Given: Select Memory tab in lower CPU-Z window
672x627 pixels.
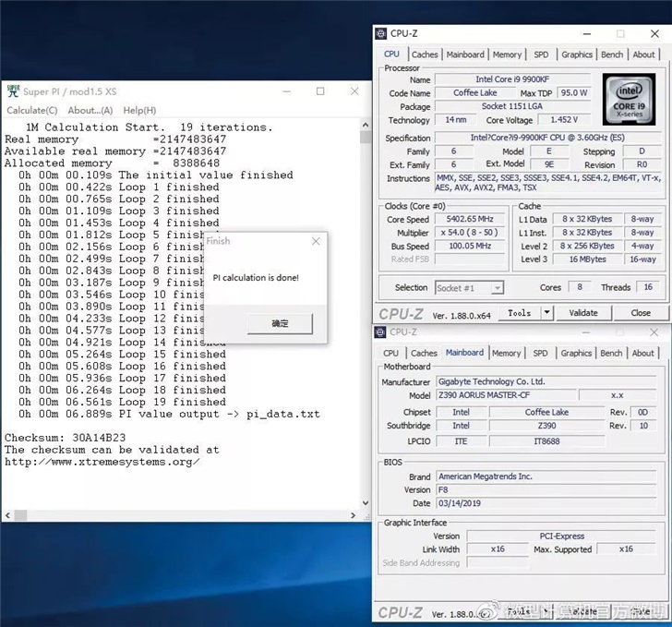Looking at the screenshot, I should pos(506,353).
